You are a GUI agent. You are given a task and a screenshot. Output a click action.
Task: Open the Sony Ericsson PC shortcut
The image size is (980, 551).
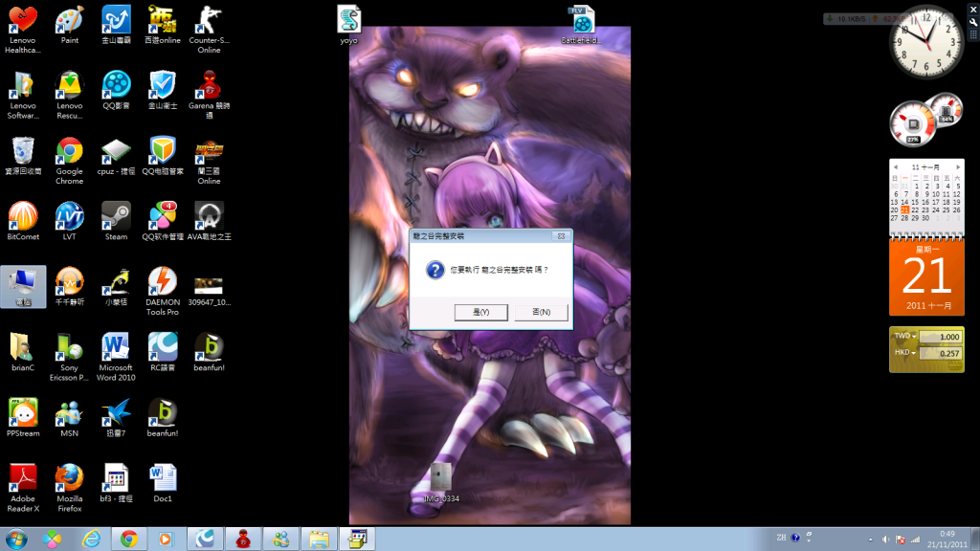69,357
